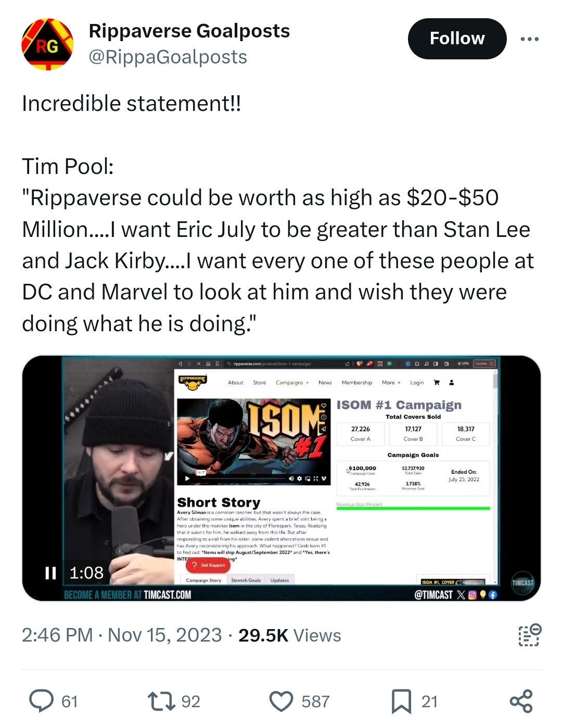Open the three-dot more options menu
Viewport: 562px width, 728px height.
click(x=529, y=39)
